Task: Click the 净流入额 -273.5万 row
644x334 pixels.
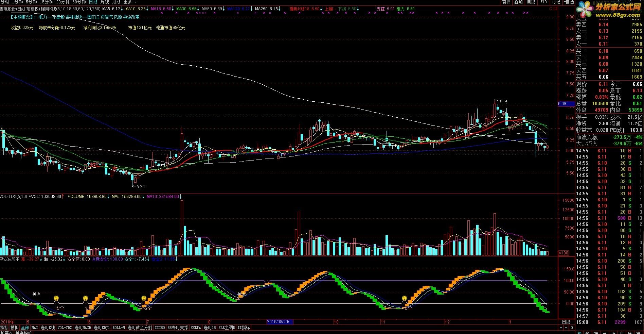Action: pyautogui.click(x=609, y=137)
